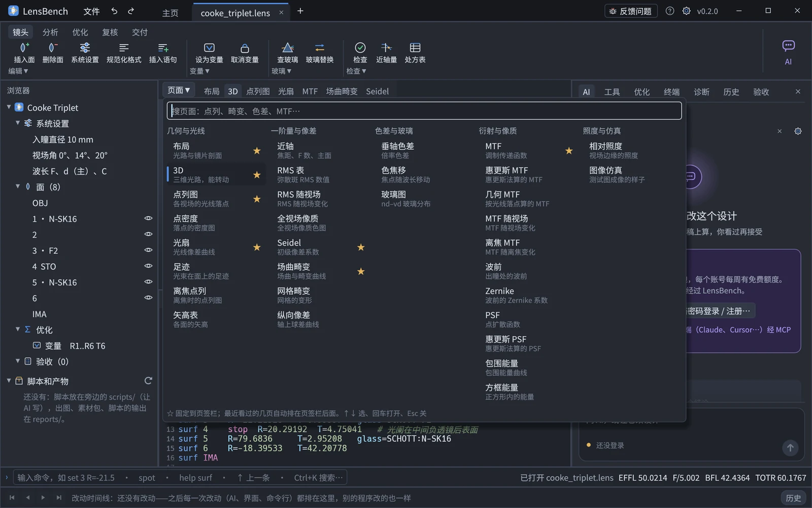Collapse the 系统设置 tree node
Image resolution: width=812 pixels, height=508 pixels.
point(18,123)
